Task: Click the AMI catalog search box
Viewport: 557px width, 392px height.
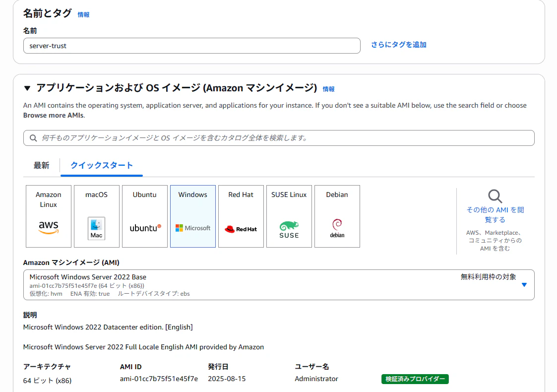Action: (x=279, y=138)
